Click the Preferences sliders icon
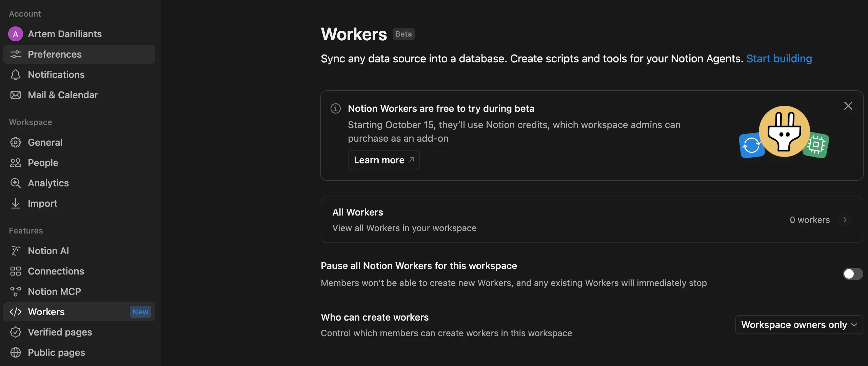Screen dimensions: 868x366 pos(16,54)
